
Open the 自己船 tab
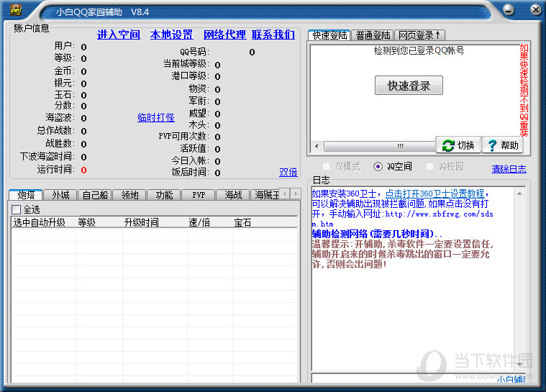[95, 195]
